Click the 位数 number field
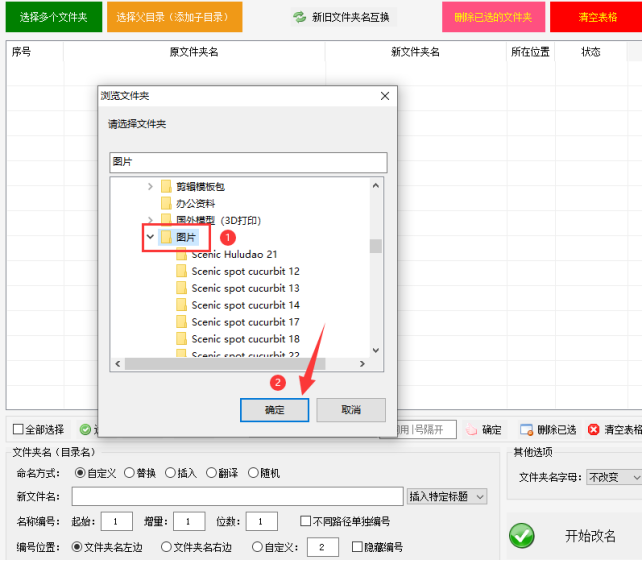643x561 pixels. (x=262, y=521)
